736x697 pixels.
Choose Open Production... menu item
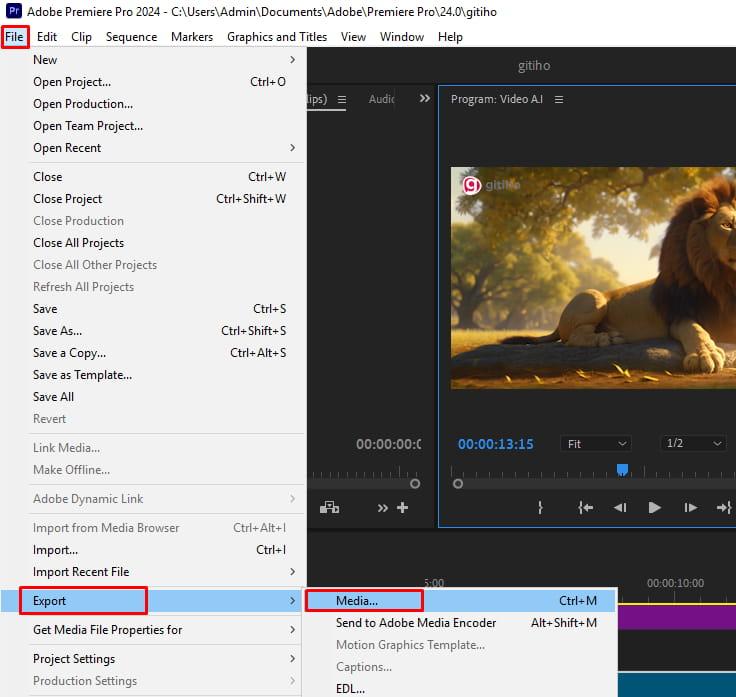click(153, 104)
